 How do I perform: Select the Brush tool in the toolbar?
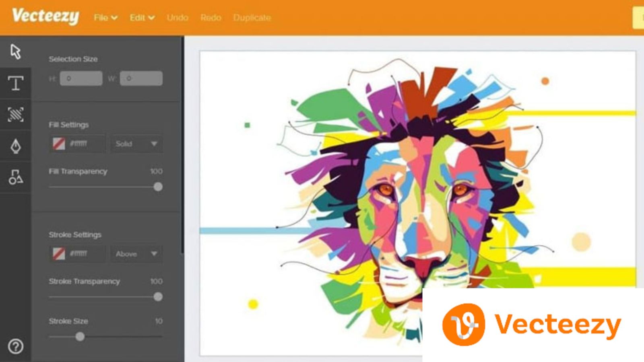(x=15, y=114)
